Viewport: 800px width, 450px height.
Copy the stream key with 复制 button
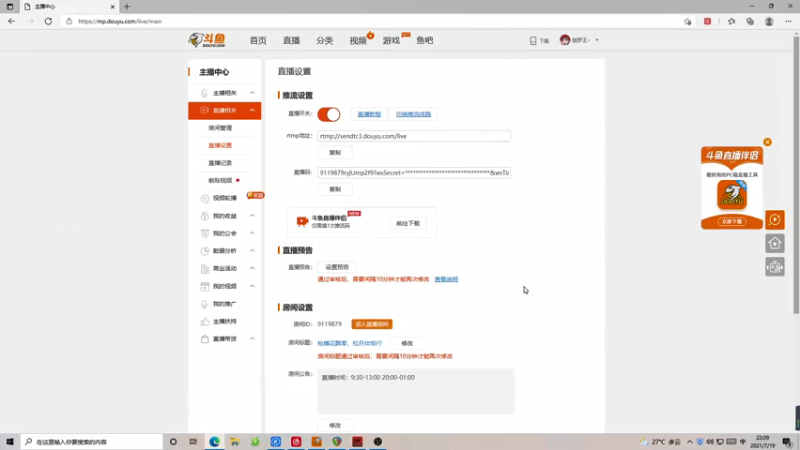coord(335,189)
